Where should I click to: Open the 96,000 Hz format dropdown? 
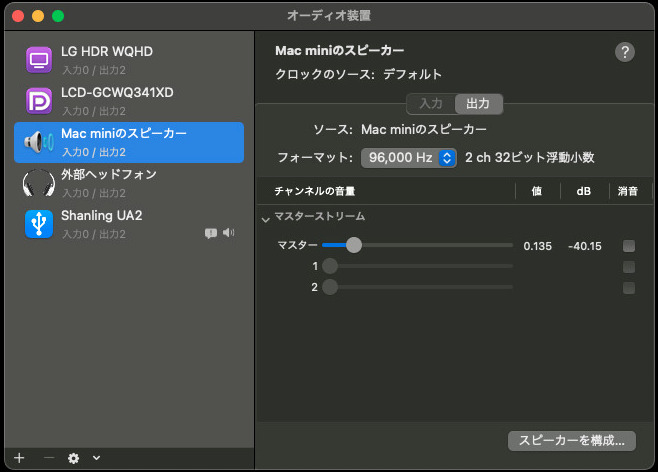(409, 158)
